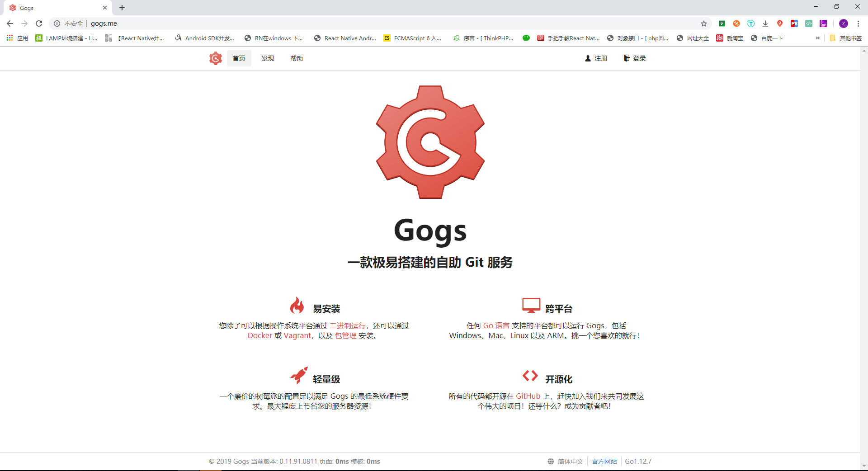
Task: Go to the 发现 page
Action: point(268,58)
